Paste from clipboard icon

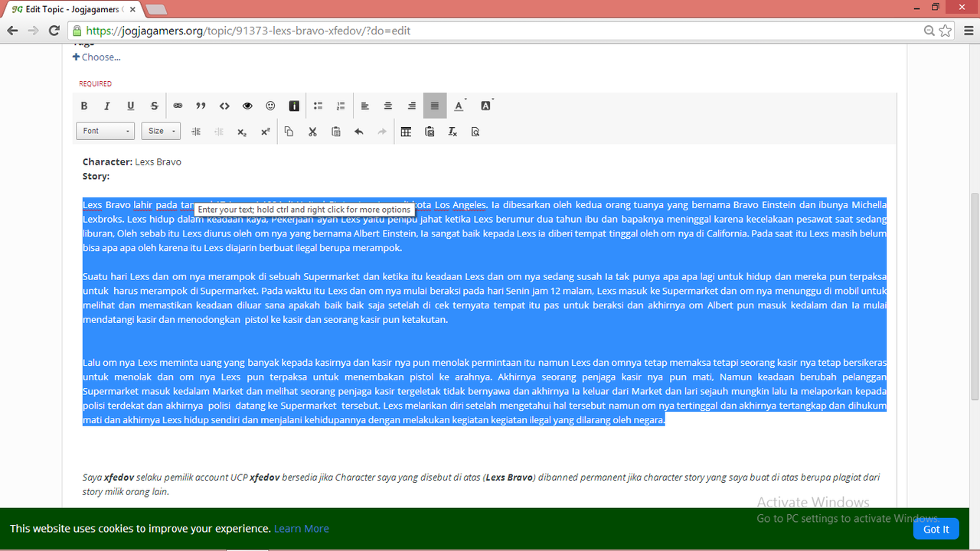point(335,132)
